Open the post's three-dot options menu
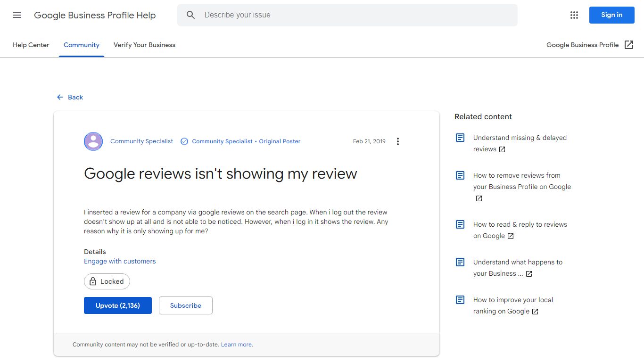644x362 pixels. point(398,141)
